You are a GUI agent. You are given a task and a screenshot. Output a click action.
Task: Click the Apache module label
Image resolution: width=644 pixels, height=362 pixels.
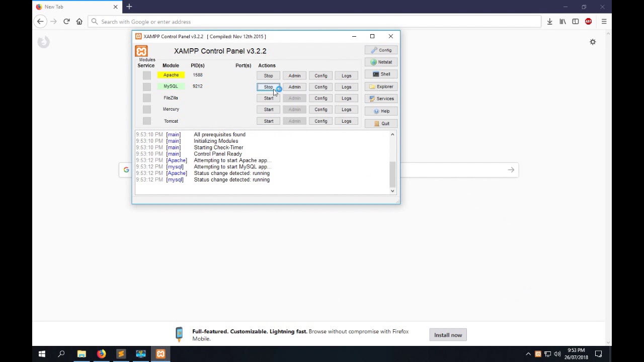[171, 75]
